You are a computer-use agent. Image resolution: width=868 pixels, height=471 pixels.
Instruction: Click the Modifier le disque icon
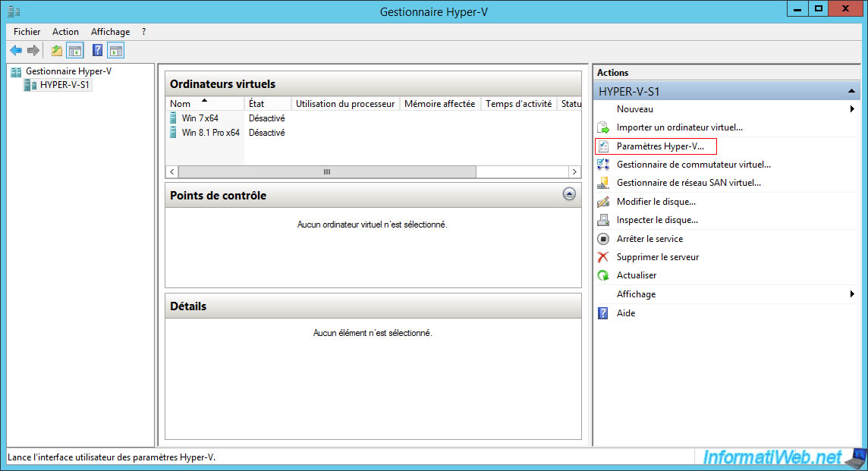(x=603, y=202)
